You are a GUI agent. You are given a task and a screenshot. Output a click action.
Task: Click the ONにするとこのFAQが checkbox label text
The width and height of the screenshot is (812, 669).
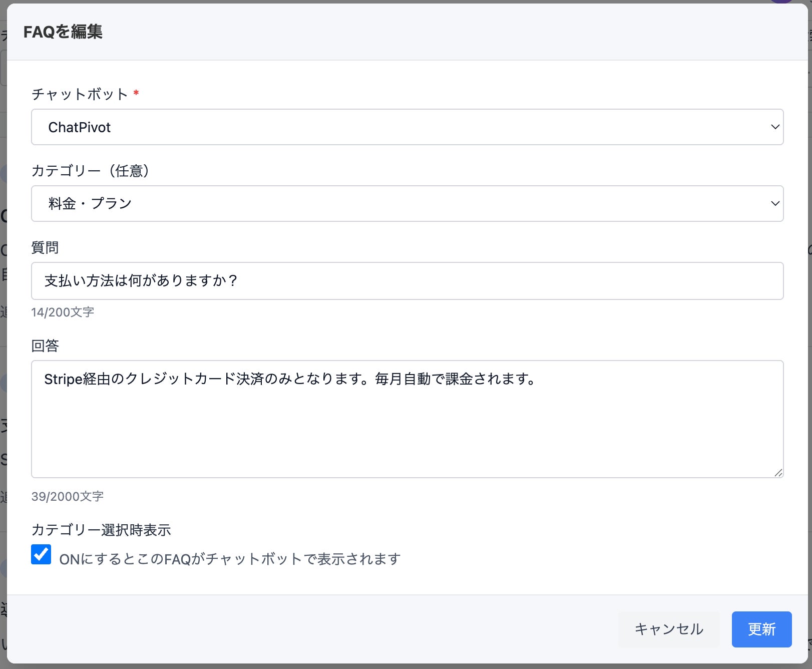(x=230, y=559)
